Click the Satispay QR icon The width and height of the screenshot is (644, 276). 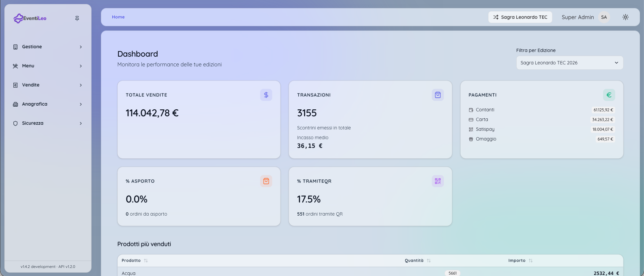tap(471, 129)
